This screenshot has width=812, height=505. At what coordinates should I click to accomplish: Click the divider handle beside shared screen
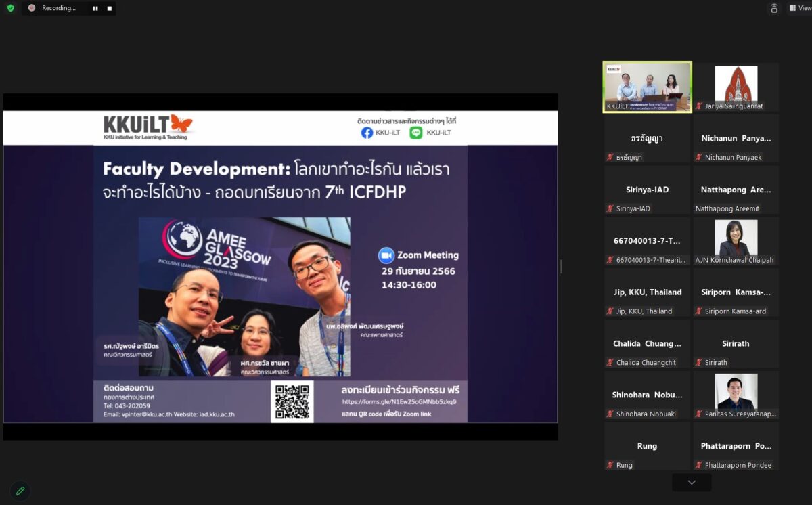(x=560, y=267)
